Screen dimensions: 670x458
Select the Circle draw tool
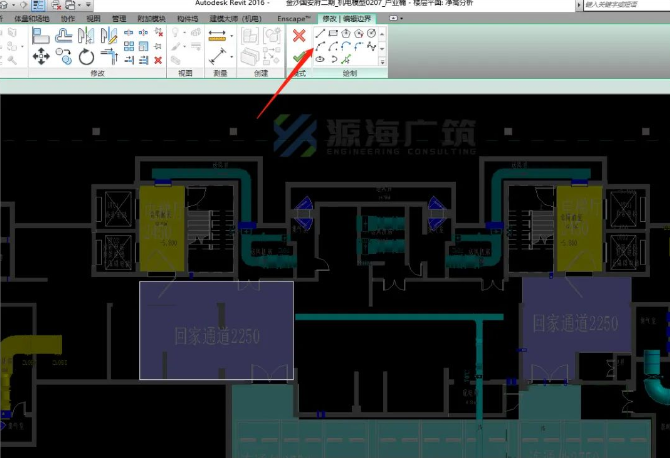point(371,33)
